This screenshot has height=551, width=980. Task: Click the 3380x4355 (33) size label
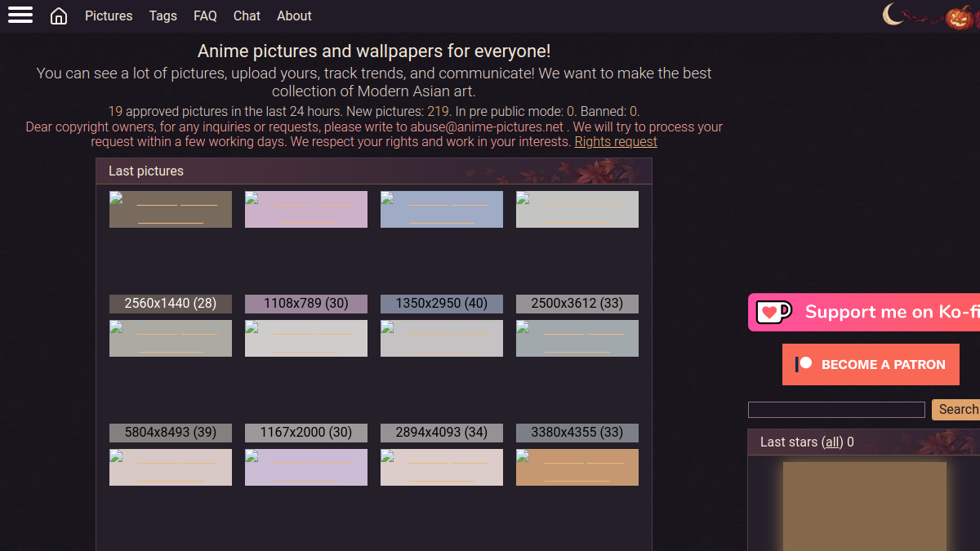(577, 433)
